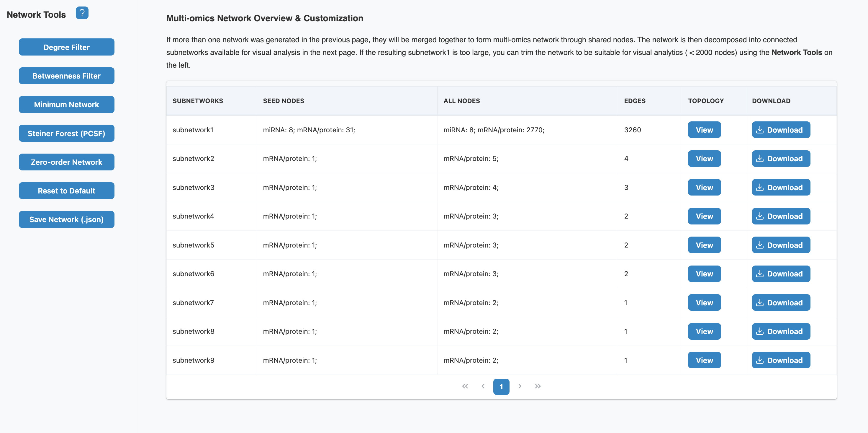View the topology of subnetwork1

[704, 129]
